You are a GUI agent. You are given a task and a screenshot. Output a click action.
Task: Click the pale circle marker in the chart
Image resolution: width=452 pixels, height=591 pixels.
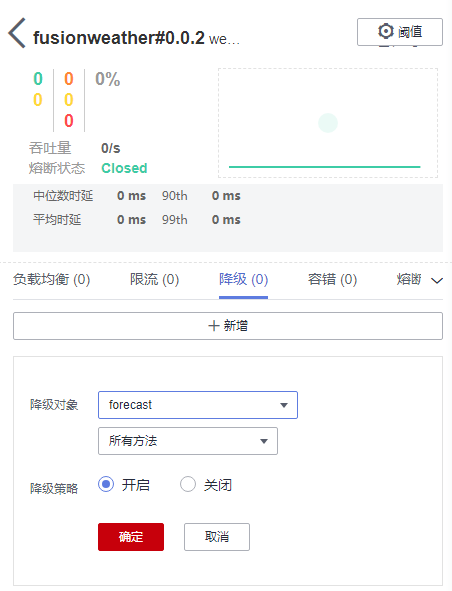(328, 123)
